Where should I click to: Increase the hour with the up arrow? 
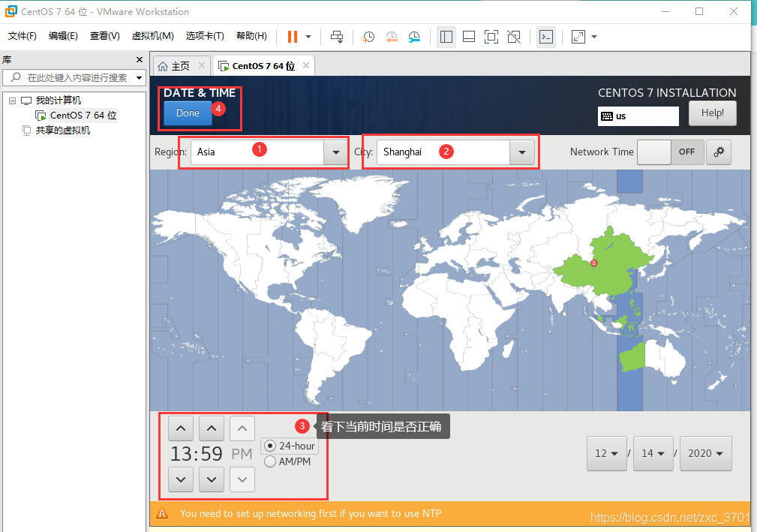181,428
